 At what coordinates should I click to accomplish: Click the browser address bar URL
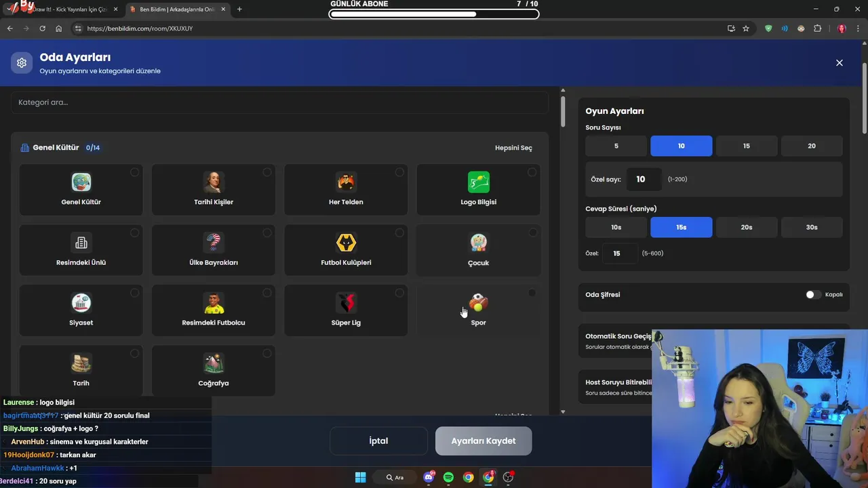point(140,28)
